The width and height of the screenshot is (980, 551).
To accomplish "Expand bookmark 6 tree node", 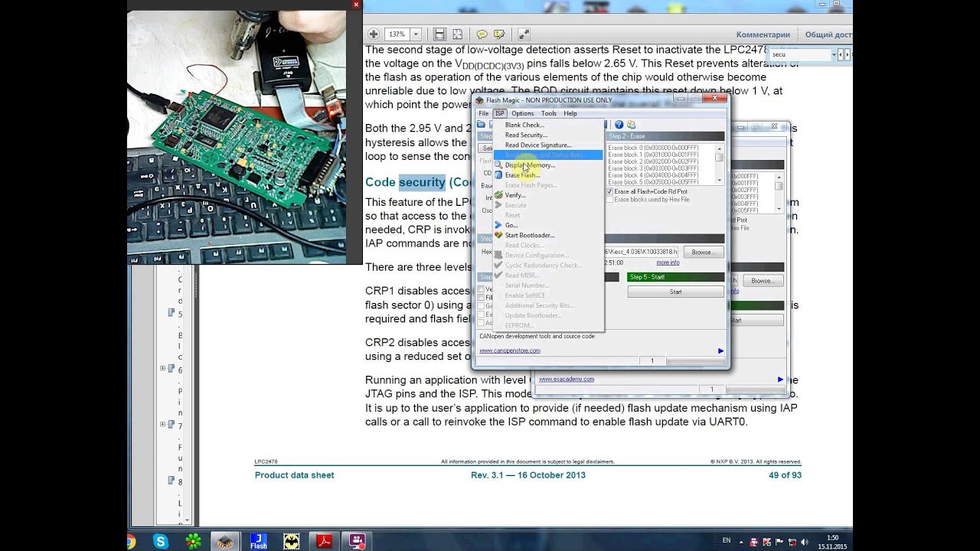I will (162, 368).
